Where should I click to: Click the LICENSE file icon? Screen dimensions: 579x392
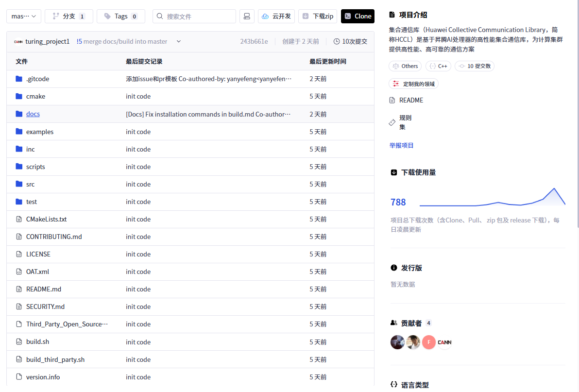tap(19, 254)
